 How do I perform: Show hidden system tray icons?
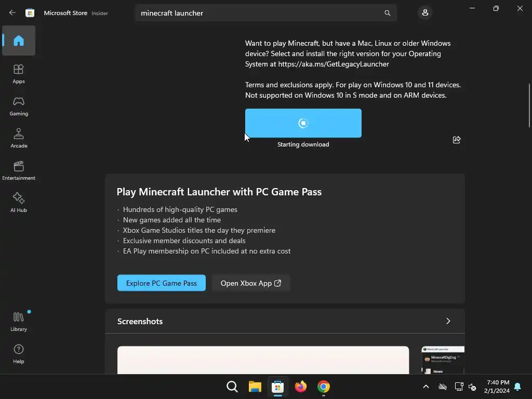click(x=426, y=387)
